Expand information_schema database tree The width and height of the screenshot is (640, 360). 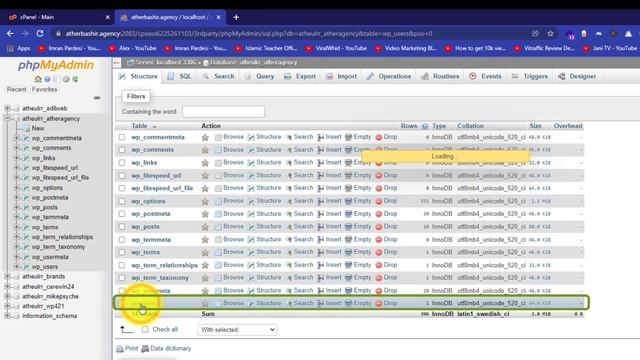[x=7, y=316]
